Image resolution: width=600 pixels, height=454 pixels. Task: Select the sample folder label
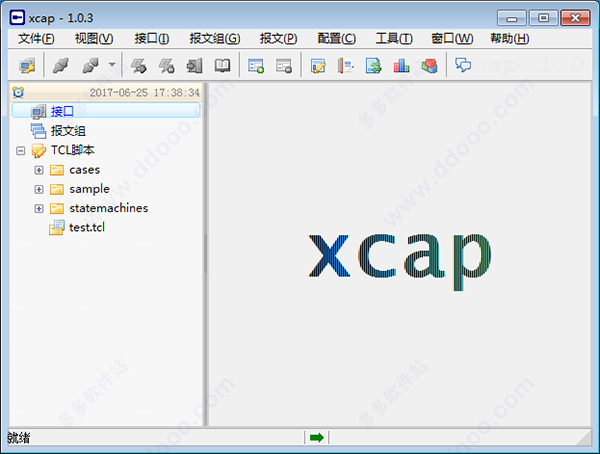[x=90, y=189]
